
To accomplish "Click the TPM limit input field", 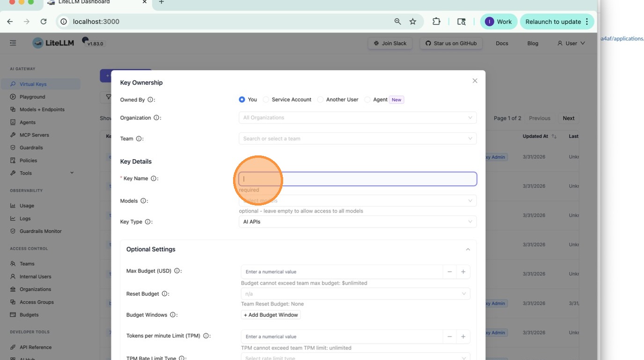I will (x=342, y=337).
